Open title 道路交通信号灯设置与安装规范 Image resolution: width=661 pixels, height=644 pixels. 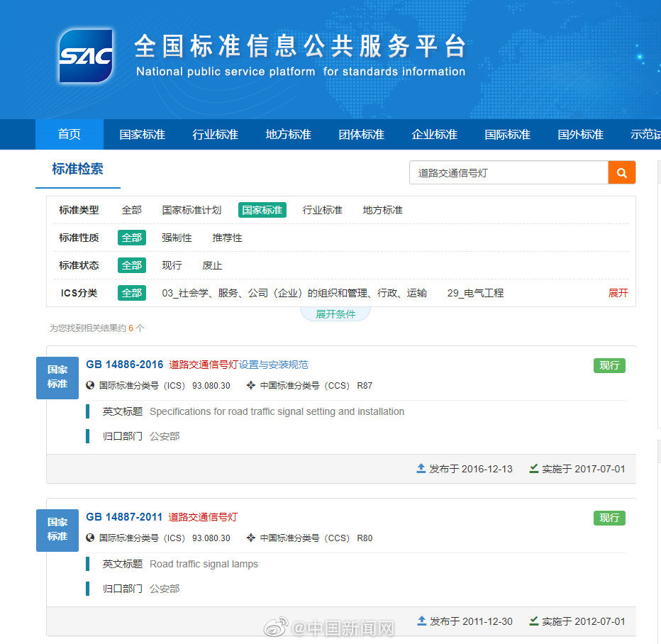click(x=238, y=365)
